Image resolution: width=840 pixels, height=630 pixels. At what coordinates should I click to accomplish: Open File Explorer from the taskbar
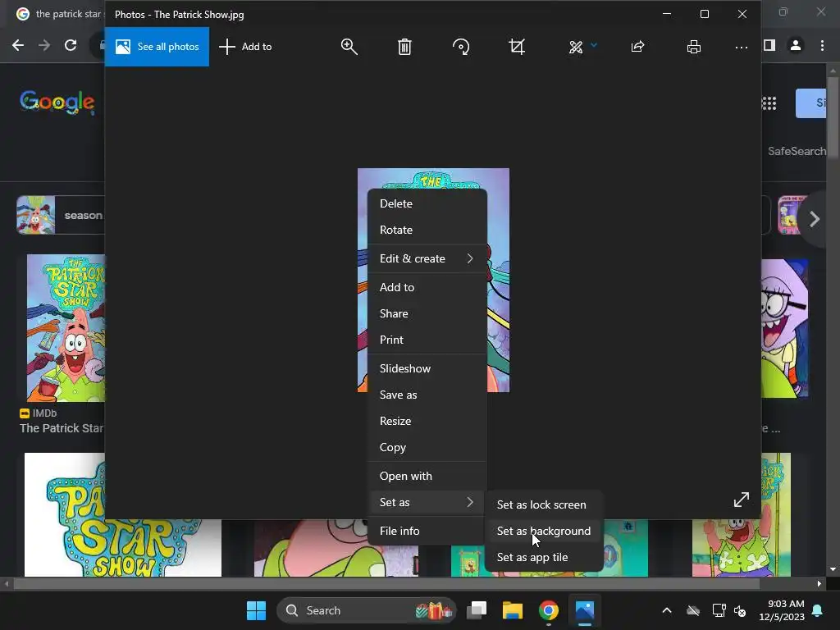point(512,610)
